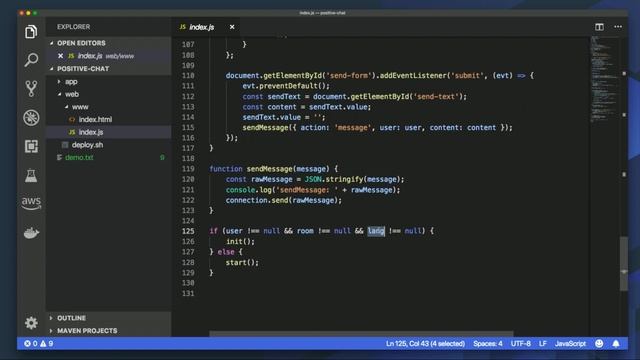
Task: Click line number 125 in the gutter
Action: [x=188, y=231]
